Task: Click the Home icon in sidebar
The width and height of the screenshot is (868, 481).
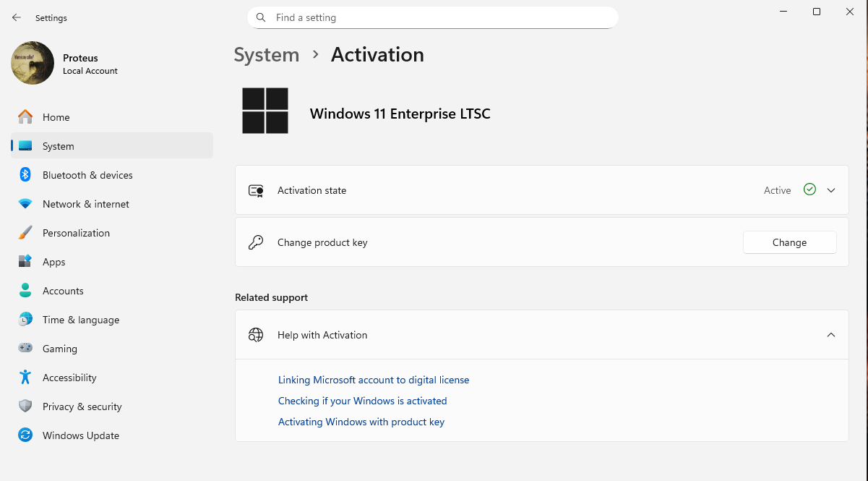Action: pos(25,117)
